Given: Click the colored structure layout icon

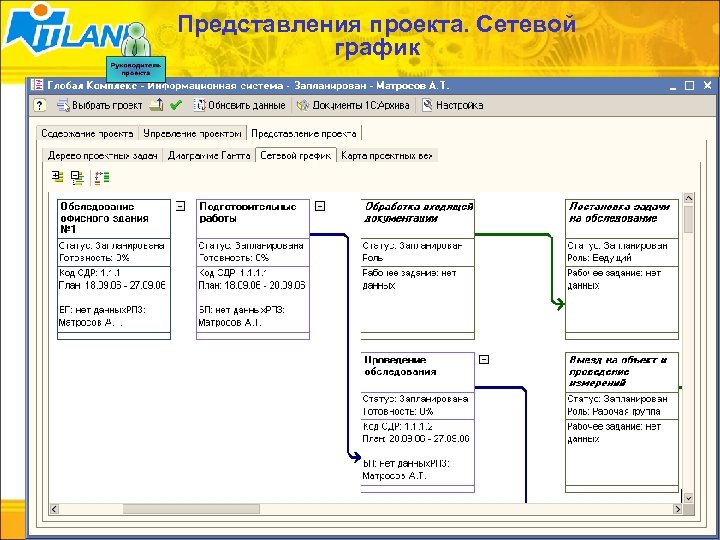Looking at the screenshot, I should (101, 177).
